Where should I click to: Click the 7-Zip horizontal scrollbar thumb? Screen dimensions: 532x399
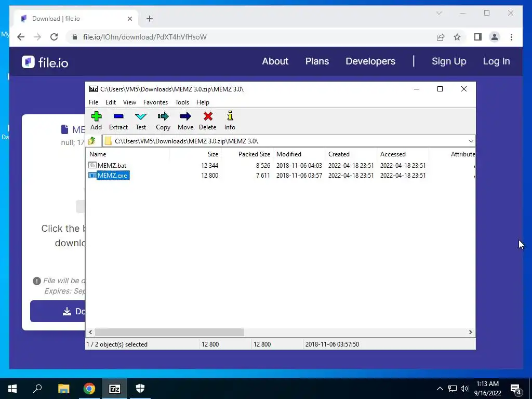pos(169,332)
